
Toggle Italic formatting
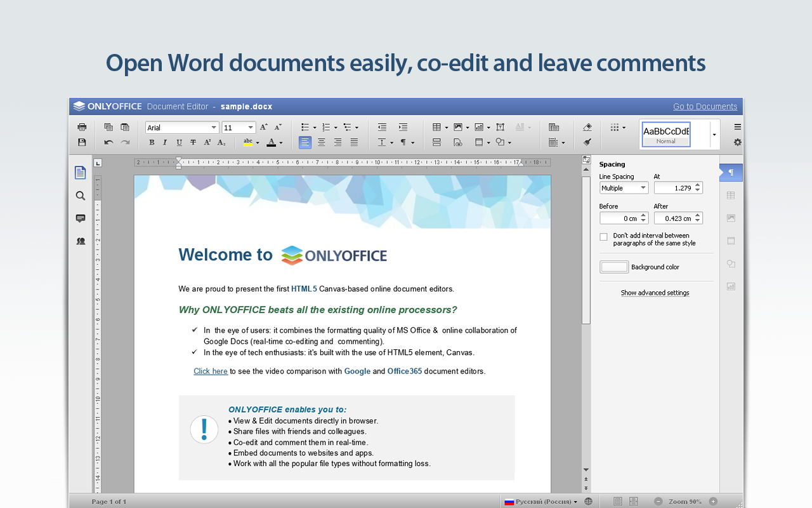tap(165, 142)
